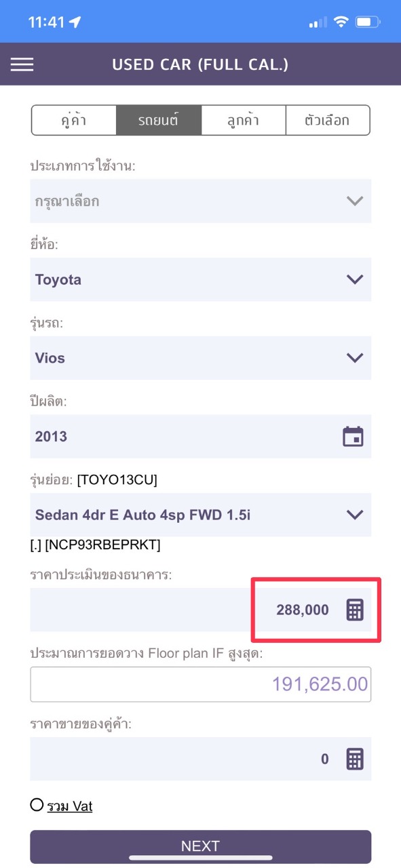Tap the Wi-Fi status icon
Screen dimensions: 401x868
[x=339, y=22]
